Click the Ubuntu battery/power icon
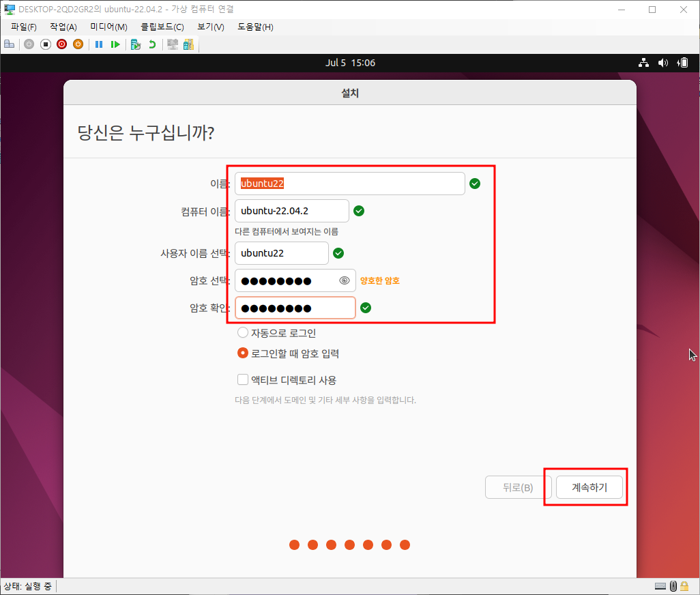Viewport: 700px width, 595px height. pos(682,63)
